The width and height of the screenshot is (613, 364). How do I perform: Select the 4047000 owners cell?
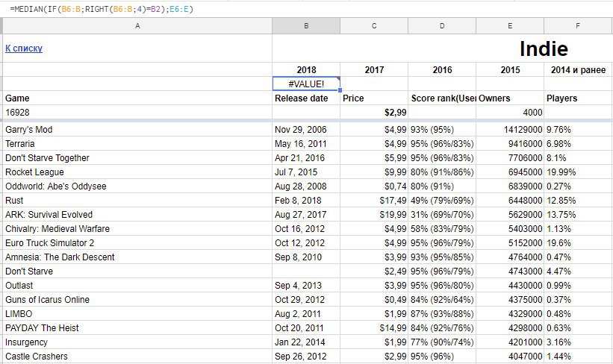[x=510, y=357]
